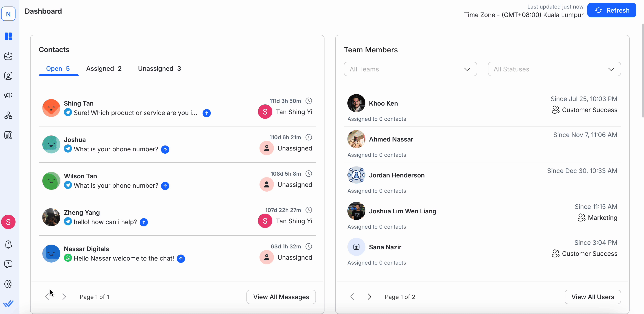Expand the All Teams dropdown
This screenshot has width=644, height=314.
(410, 69)
